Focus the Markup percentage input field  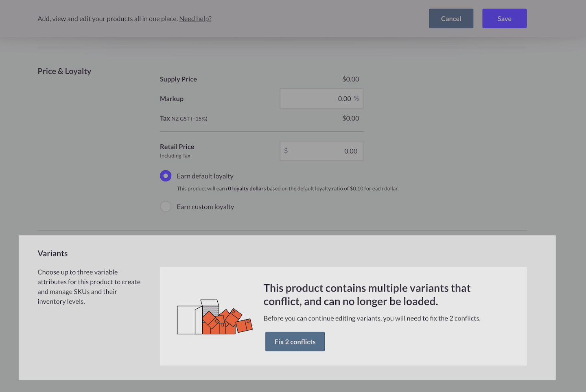pyautogui.click(x=317, y=99)
